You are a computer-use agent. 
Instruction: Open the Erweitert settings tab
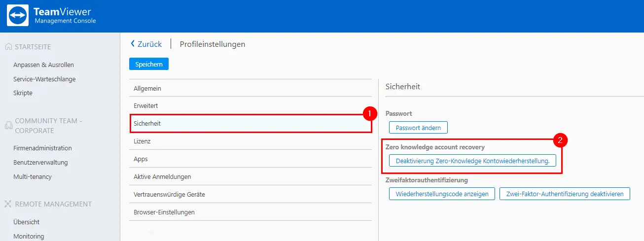[x=250, y=106]
